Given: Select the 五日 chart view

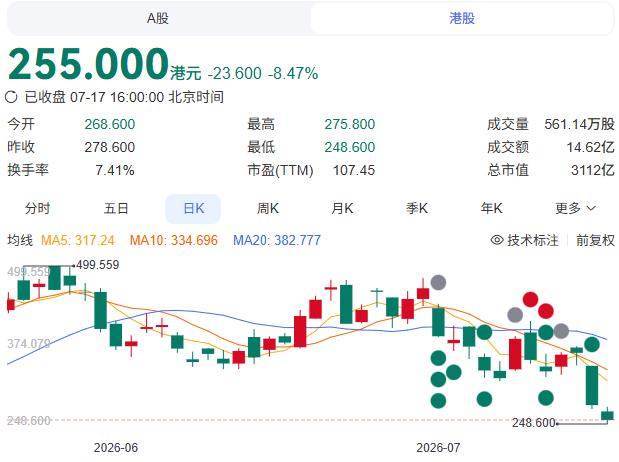Looking at the screenshot, I should 116,208.
